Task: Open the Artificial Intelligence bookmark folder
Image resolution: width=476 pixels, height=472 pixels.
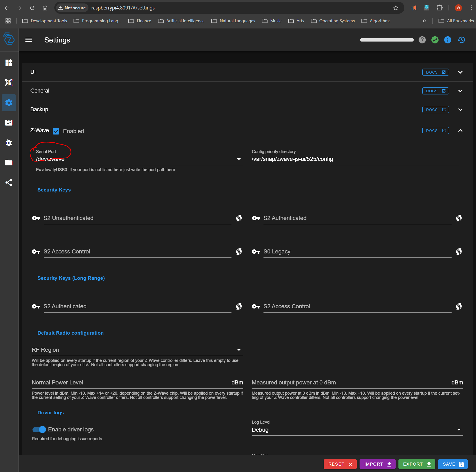Action: (x=181, y=21)
